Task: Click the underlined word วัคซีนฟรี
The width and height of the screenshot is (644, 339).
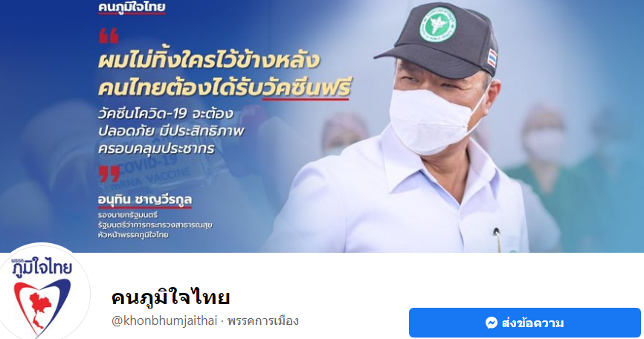Action: tap(307, 88)
